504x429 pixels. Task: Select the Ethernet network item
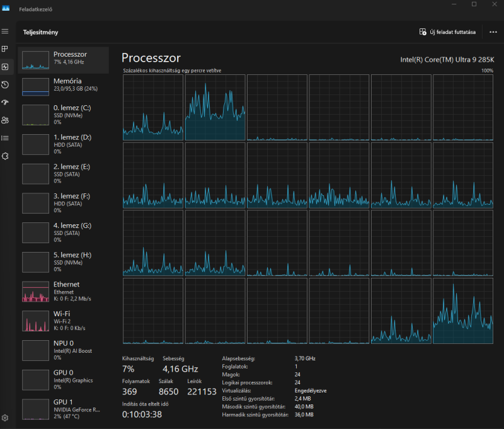pyautogui.click(x=64, y=292)
